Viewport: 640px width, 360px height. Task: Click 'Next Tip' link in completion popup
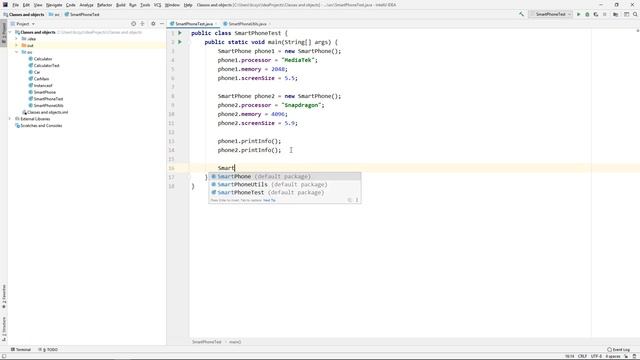click(269, 200)
